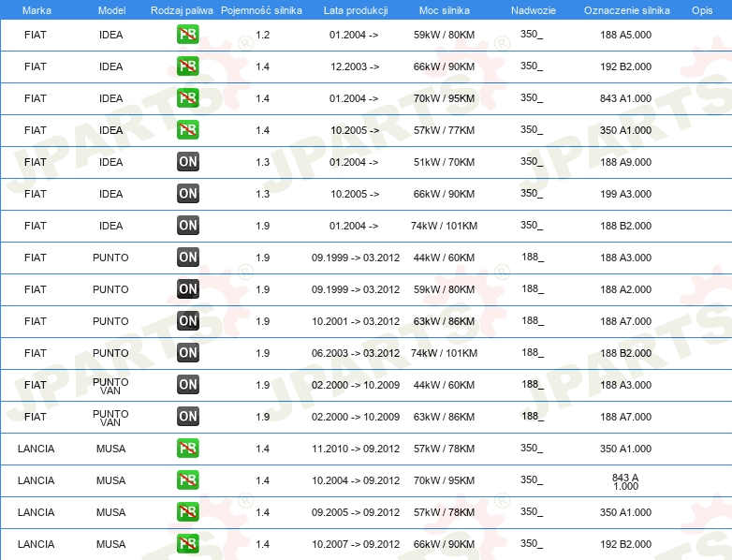Click the ON diesel icon in the 199 A3.000 row
Viewport: 732px width, 560px height.
pyautogui.click(x=187, y=193)
